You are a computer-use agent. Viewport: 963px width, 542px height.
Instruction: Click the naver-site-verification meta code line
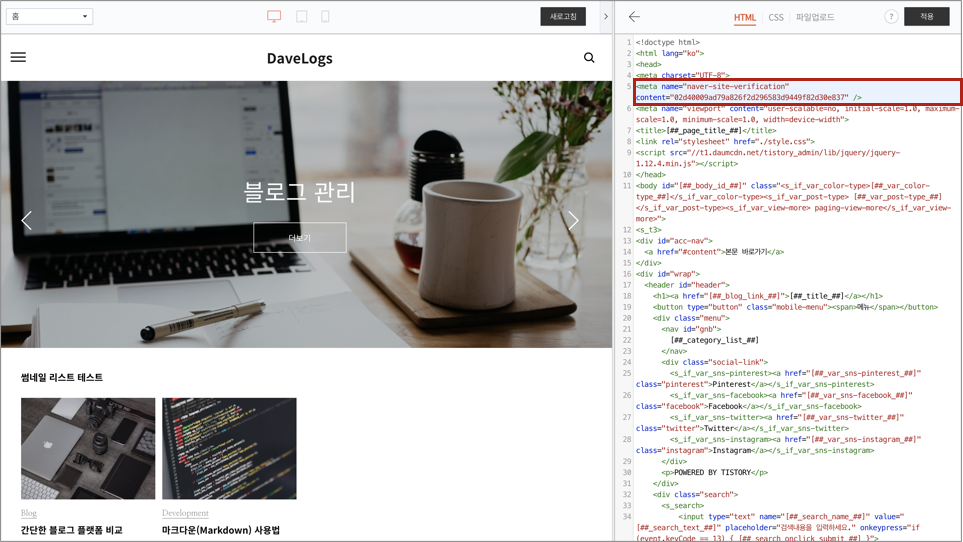tap(797, 92)
